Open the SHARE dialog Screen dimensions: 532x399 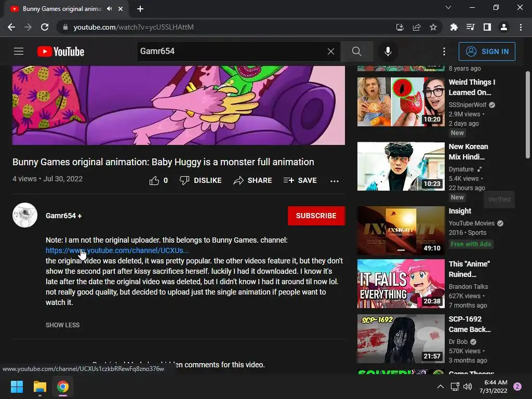pyautogui.click(x=253, y=180)
